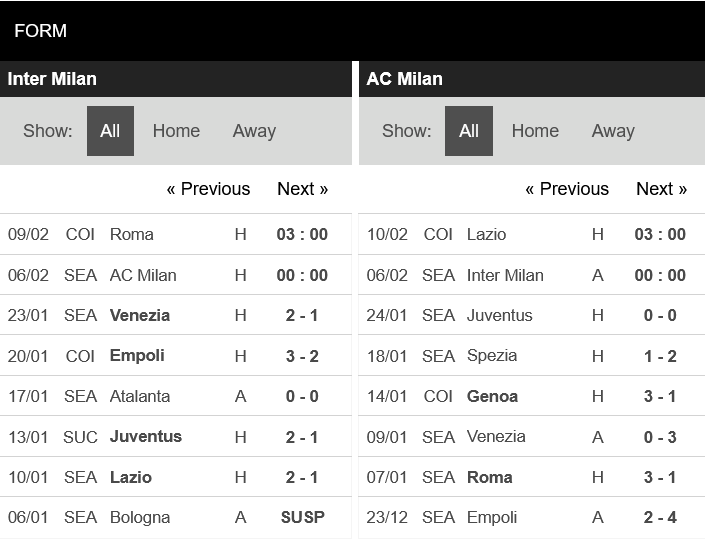Click the Bologna SUSP status
Screen dimensions: 705x547
[x=303, y=517]
